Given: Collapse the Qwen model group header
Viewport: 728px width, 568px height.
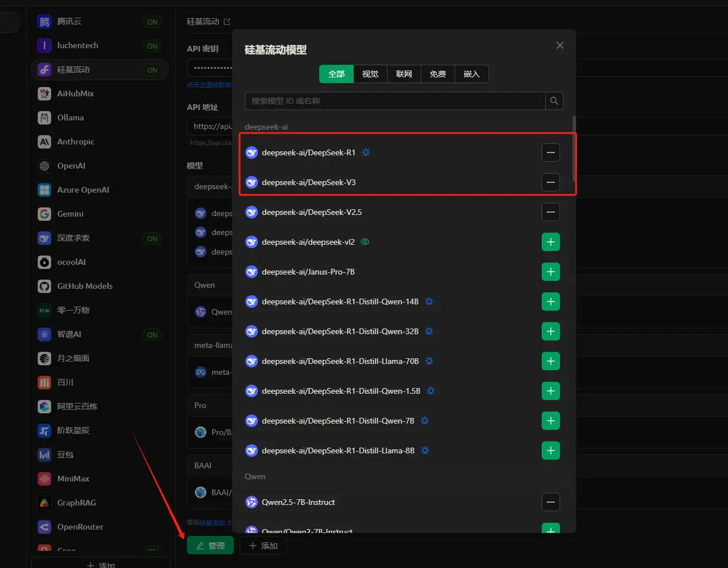Looking at the screenshot, I should (x=255, y=476).
